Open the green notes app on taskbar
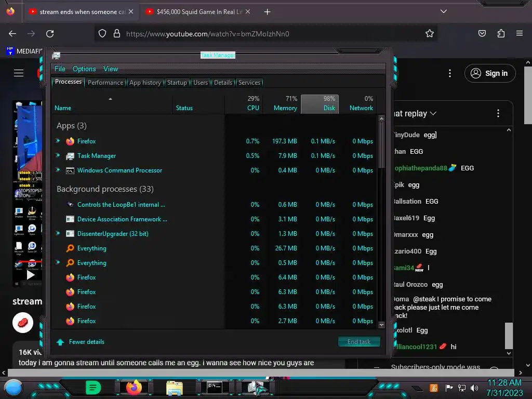 click(94, 388)
